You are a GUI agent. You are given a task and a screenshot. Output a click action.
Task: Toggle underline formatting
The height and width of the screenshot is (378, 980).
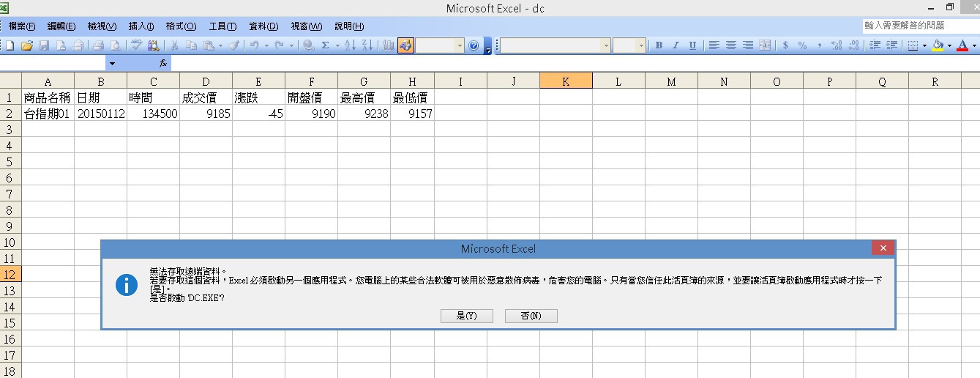[692, 45]
